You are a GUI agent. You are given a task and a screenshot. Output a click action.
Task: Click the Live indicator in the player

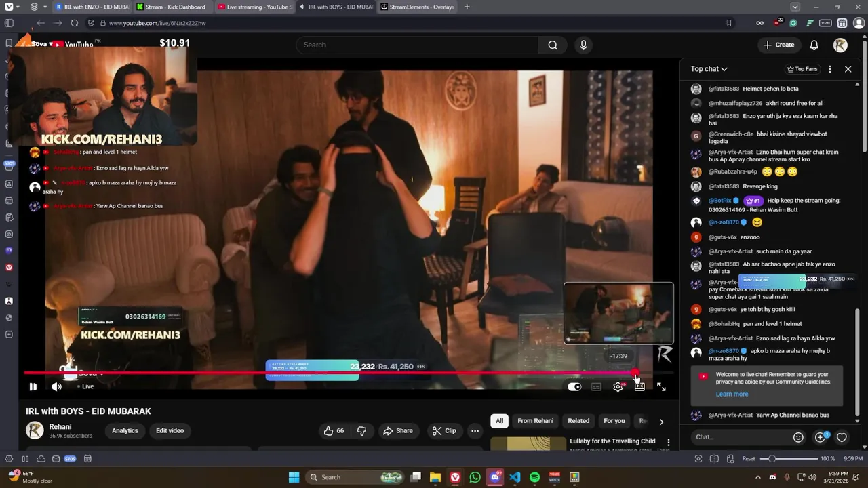point(85,386)
